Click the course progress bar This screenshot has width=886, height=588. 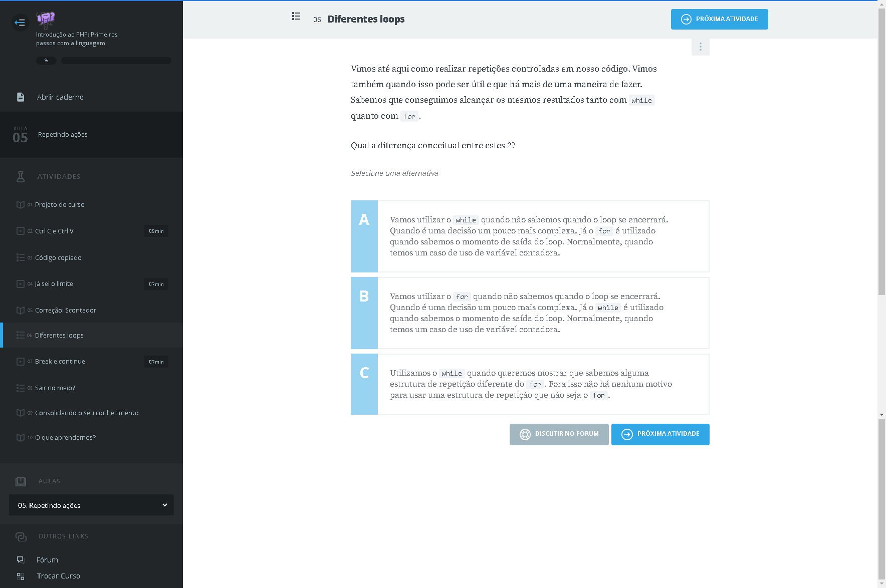[x=116, y=61]
